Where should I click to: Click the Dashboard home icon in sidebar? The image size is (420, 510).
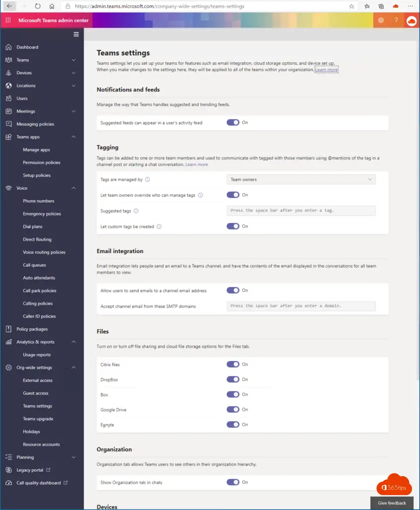coord(8,47)
